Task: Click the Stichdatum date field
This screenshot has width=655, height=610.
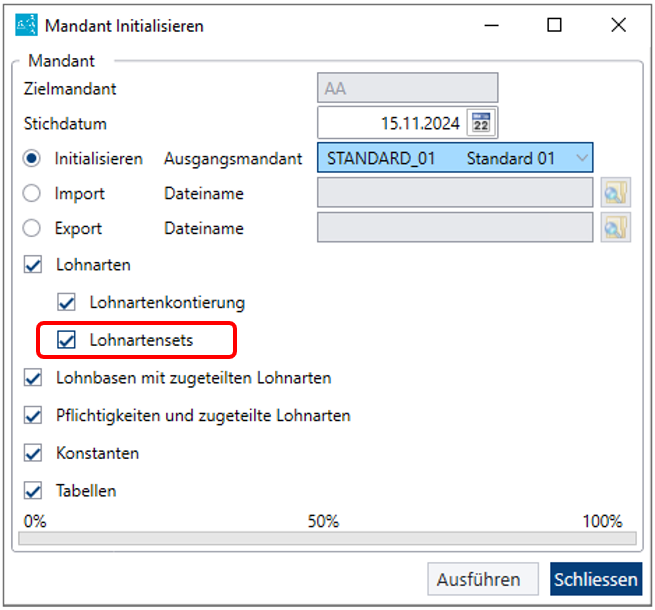Action: click(x=392, y=123)
